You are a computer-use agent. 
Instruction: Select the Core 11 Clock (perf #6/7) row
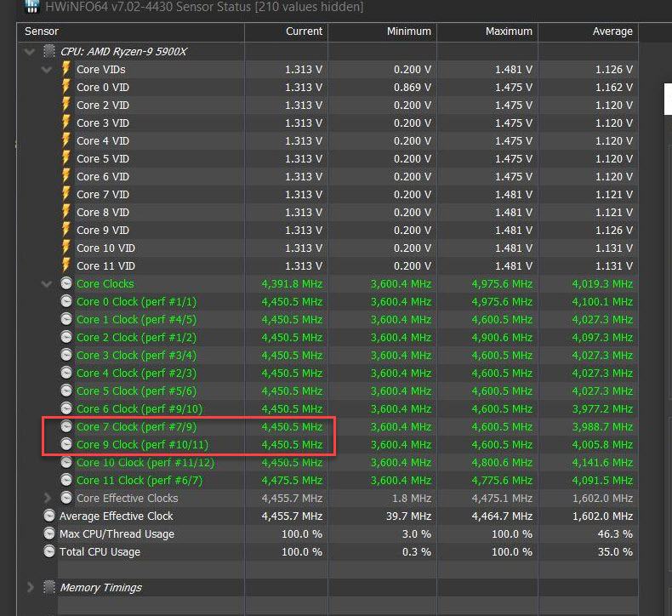click(x=348, y=480)
